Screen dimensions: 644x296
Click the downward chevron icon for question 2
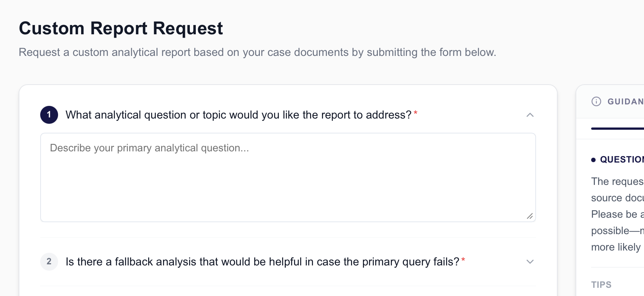[x=530, y=262]
